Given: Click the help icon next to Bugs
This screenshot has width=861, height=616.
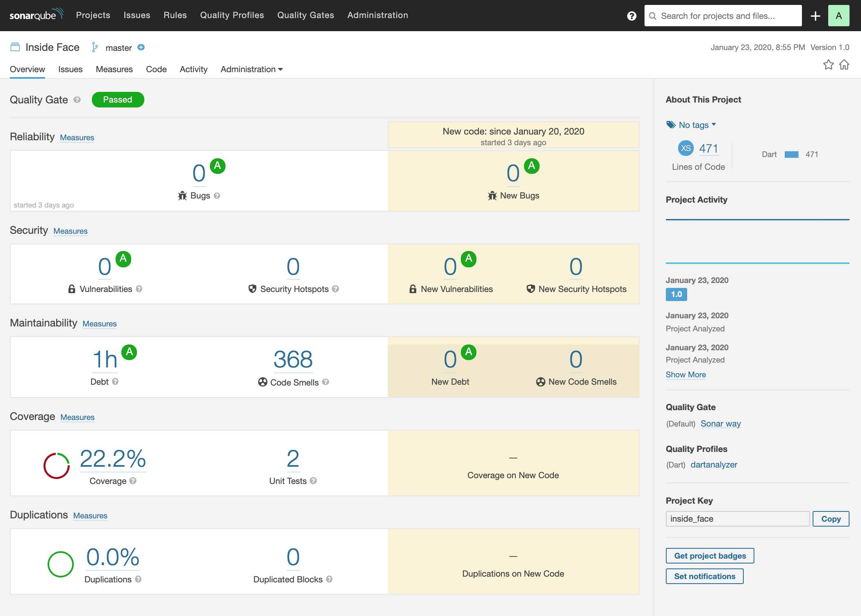Looking at the screenshot, I should click(x=216, y=196).
